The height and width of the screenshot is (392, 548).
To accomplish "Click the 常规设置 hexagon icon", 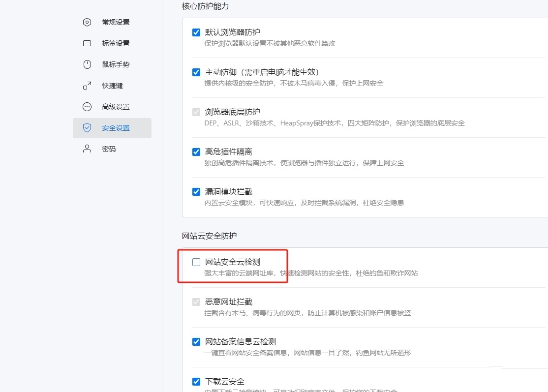I will (x=87, y=22).
